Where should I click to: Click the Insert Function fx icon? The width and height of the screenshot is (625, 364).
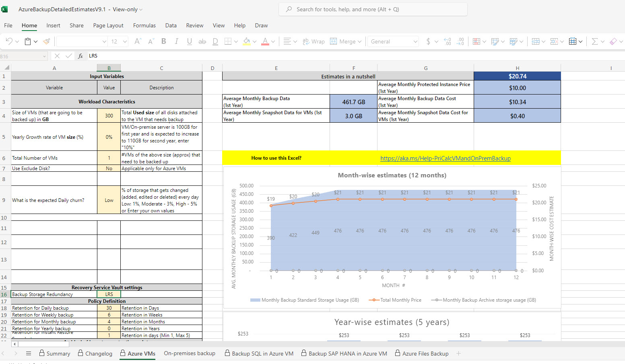point(80,56)
